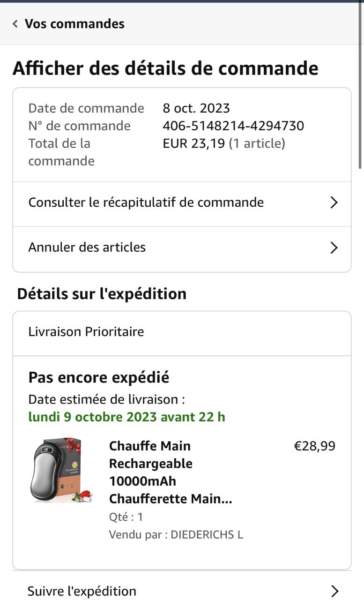Image resolution: width=364 pixels, height=600 pixels.
Task: Click the order date 8 oct. 2023
Action: click(196, 108)
